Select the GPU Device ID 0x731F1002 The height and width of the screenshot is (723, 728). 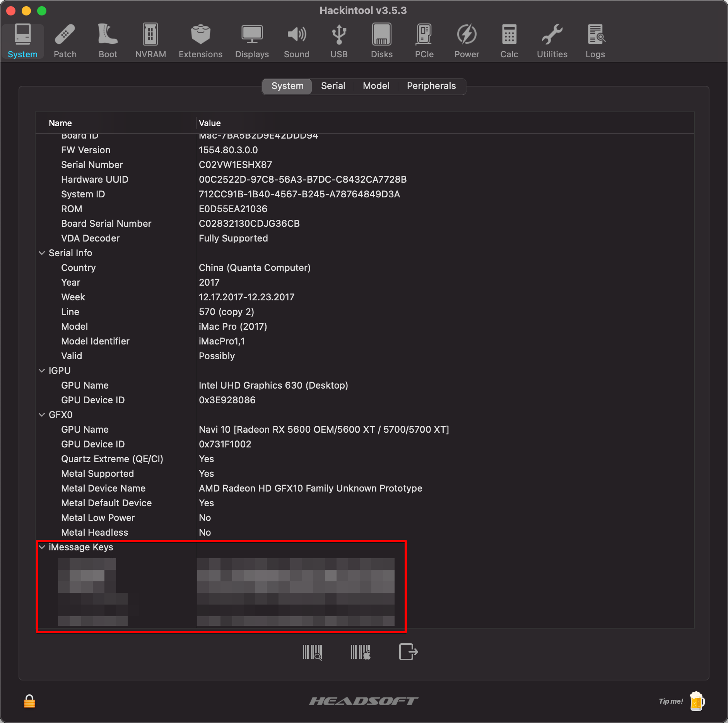point(225,444)
